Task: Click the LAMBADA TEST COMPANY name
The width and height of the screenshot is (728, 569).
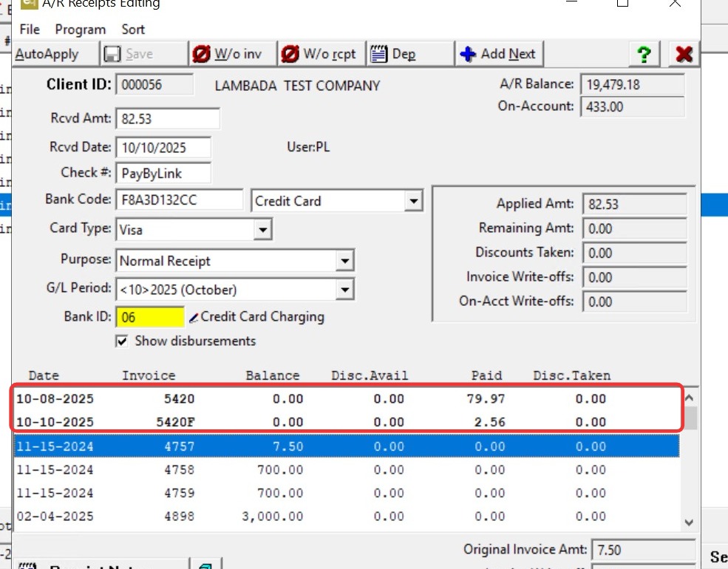Action: [297, 86]
